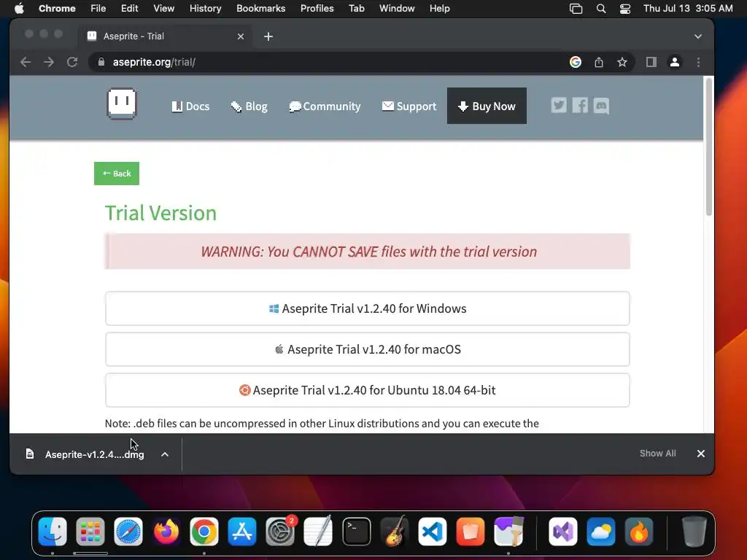Open the Apple menu
The height and width of the screenshot is (560, 747).
point(19,9)
